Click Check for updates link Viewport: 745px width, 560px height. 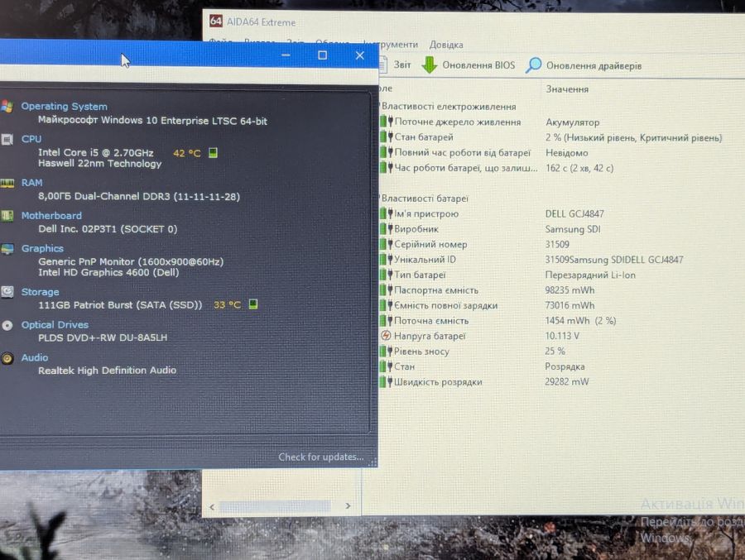(321, 457)
